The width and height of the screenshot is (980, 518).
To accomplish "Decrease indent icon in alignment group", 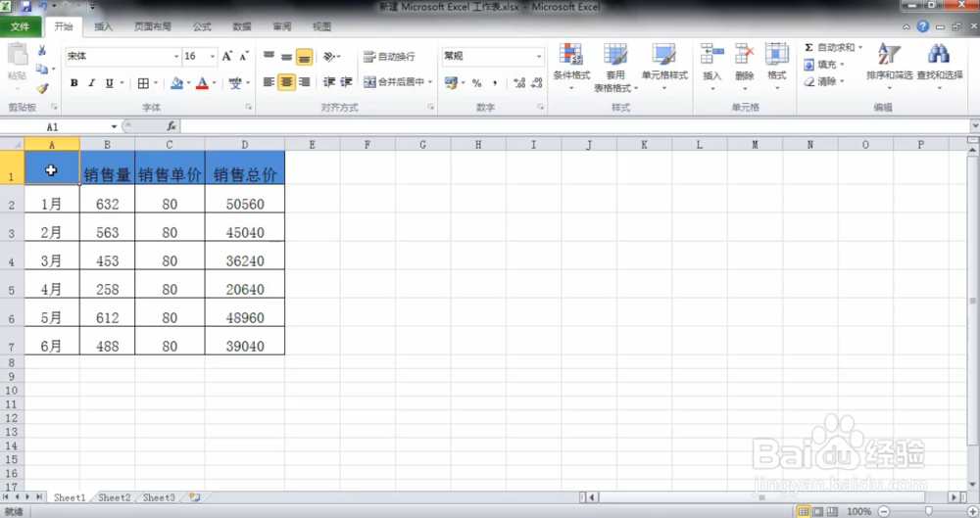I will [x=329, y=82].
